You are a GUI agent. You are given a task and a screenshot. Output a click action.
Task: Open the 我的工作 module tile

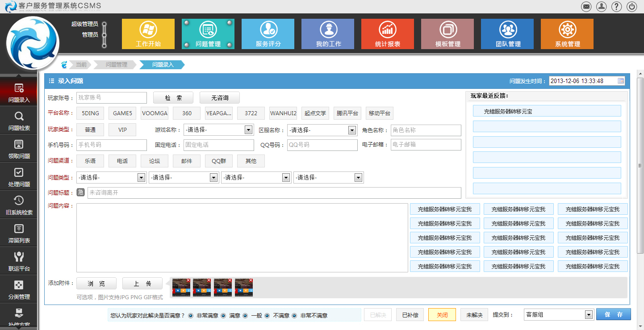pyautogui.click(x=328, y=34)
